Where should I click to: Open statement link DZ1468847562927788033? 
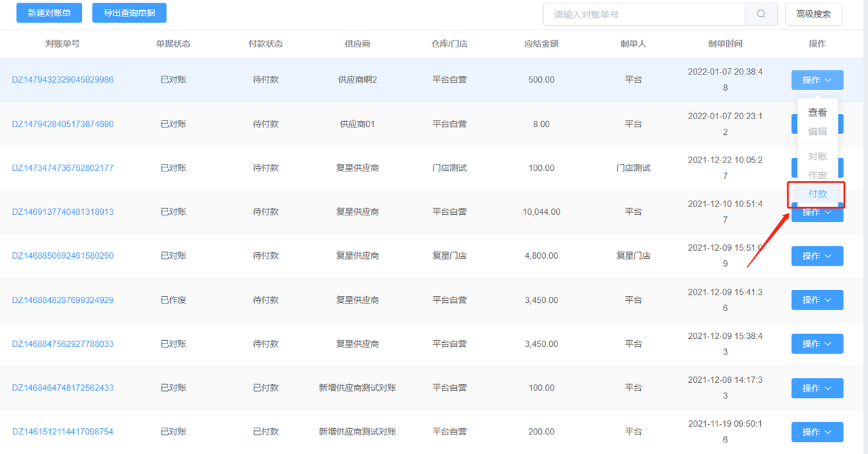[63, 344]
